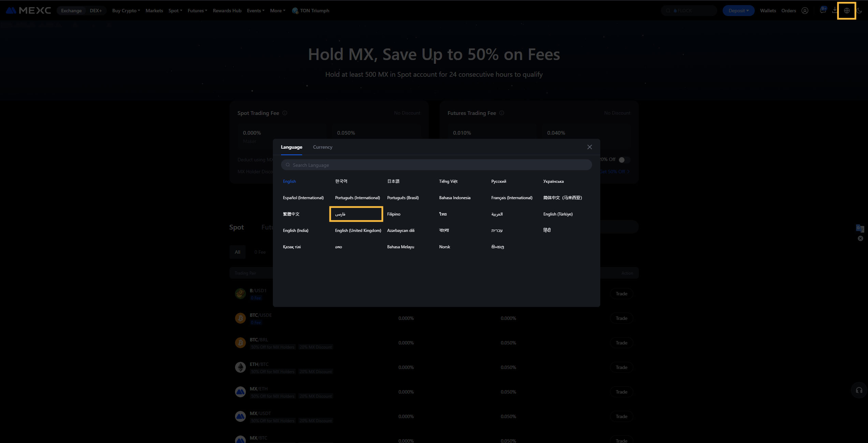Image resolution: width=868 pixels, height=443 pixels.
Task: Open the user profile icon
Action: tap(805, 11)
